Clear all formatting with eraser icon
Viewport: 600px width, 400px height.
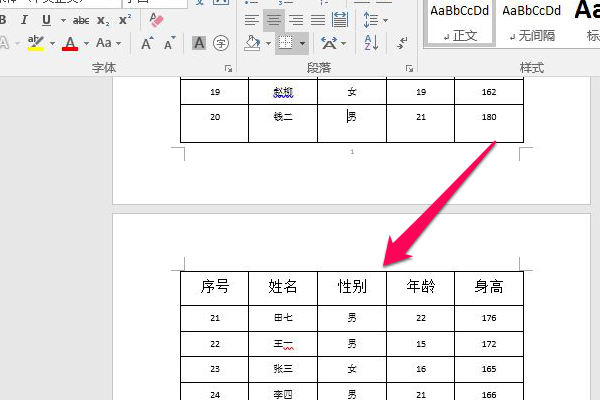tap(156, 20)
